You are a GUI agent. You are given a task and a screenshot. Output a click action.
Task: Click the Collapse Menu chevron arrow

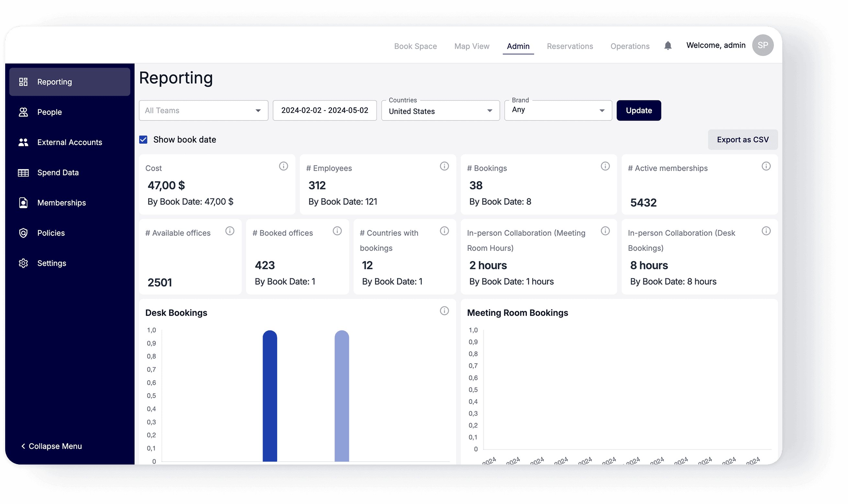[x=23, y=446]
